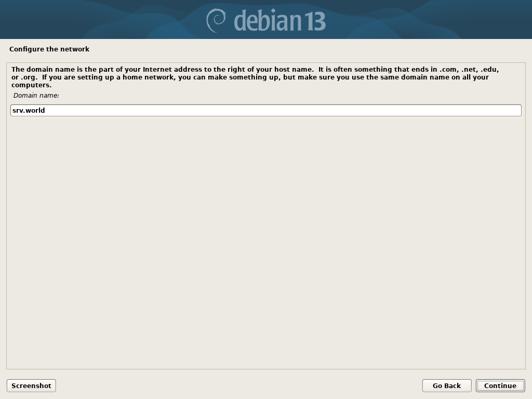Click the Continue button
The width and height of the screenshot is (532, 399).
click(500, 386)
